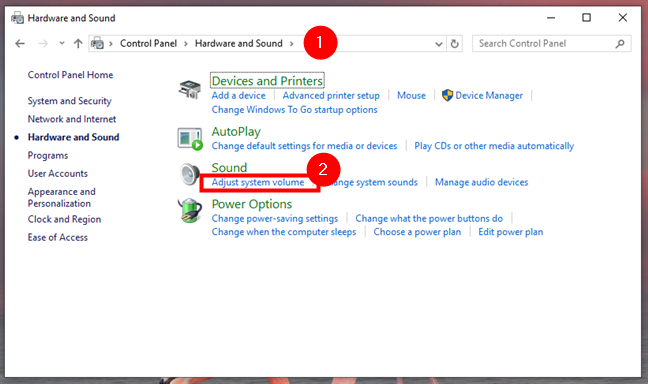Click the forward navigation arrow
This screenshot has width=648, height=384.
point(43,43)
